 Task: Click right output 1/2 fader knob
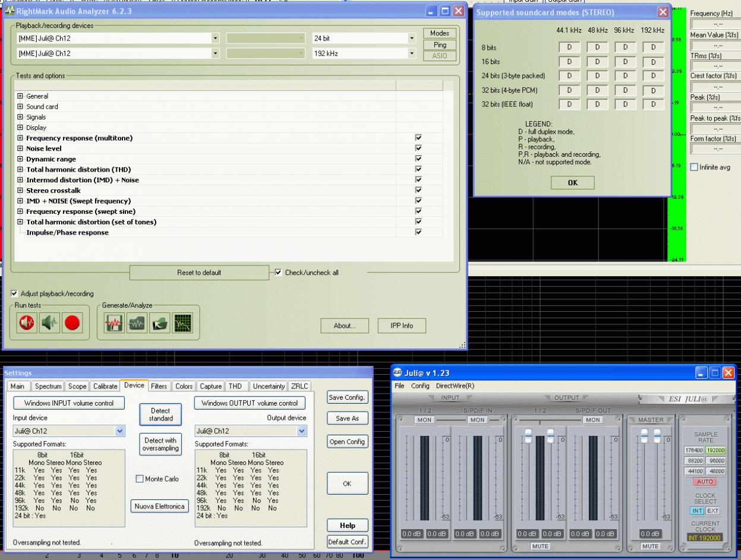point(550,436)
